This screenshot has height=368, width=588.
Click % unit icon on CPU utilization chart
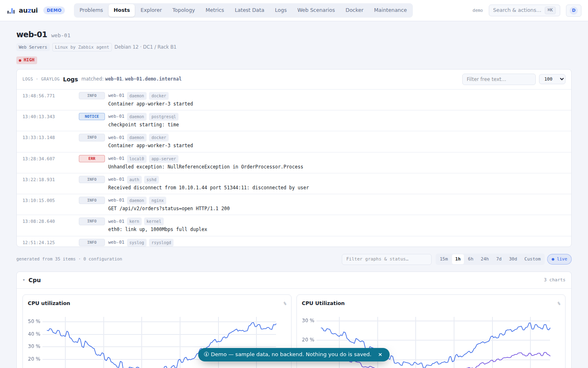click(x=285, y=304)
